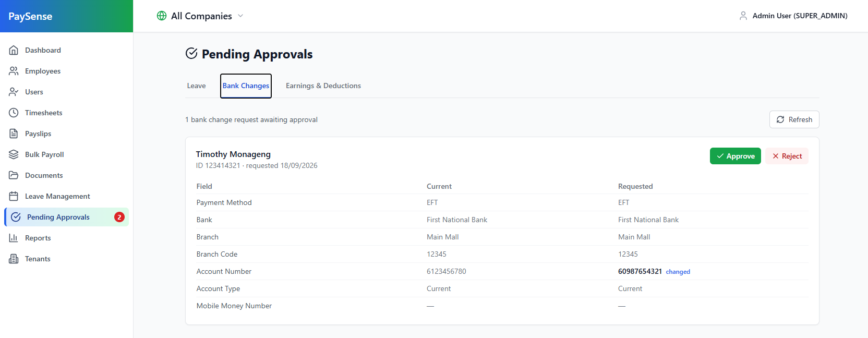Screen dimensions: 868x338
Task: Open the Reports menu item
Action: pyautogui.click(x=66, y=238)
